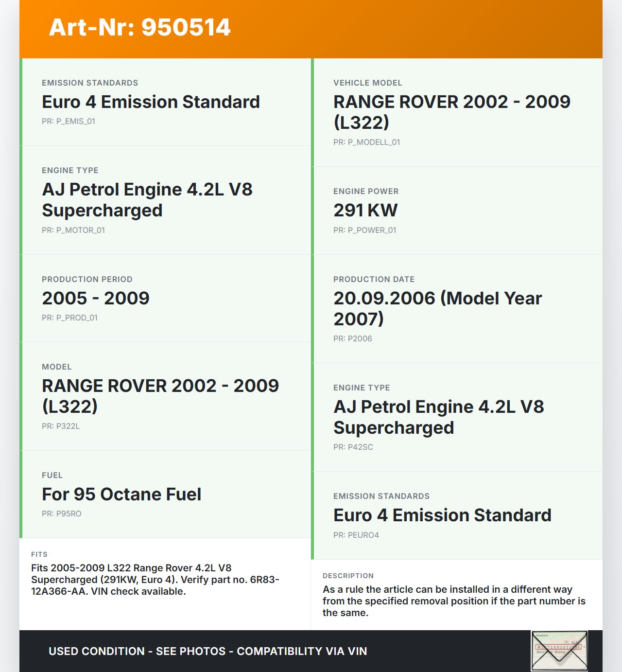The image size is (622, 672).
Task: Select the Production Period 2005 - 2009 value
Action: tap(96, 298)
